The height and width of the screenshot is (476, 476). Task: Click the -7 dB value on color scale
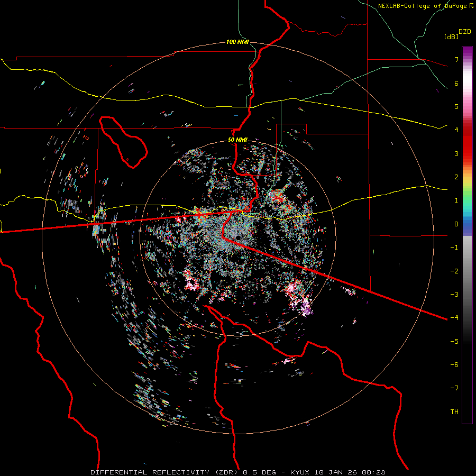click(454, 388)
